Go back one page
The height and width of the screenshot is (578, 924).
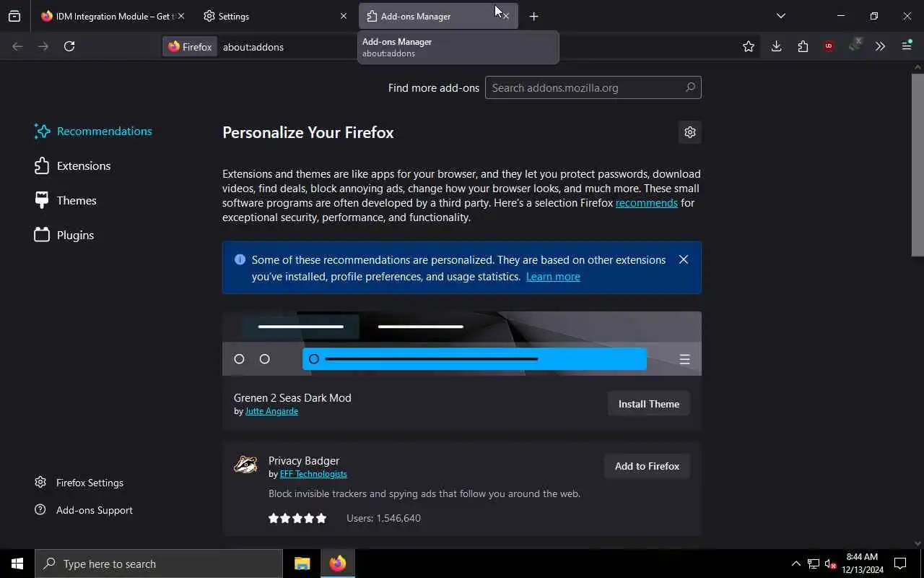click(17, 46)
